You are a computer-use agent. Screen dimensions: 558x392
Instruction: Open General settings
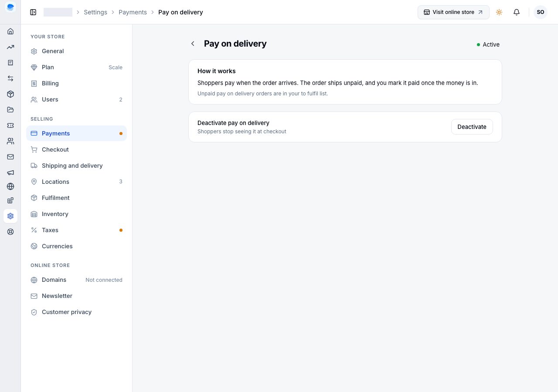point(77,51)
